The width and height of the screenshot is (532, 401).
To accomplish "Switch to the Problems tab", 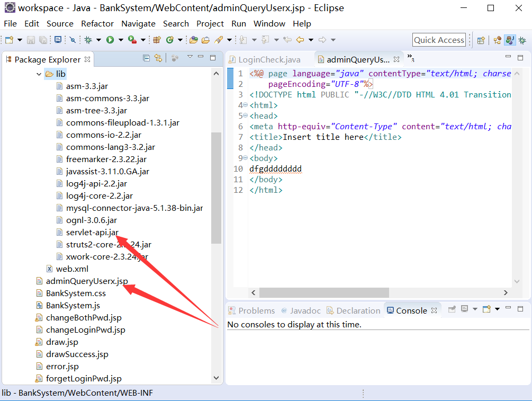I will (x=251, y=310).
